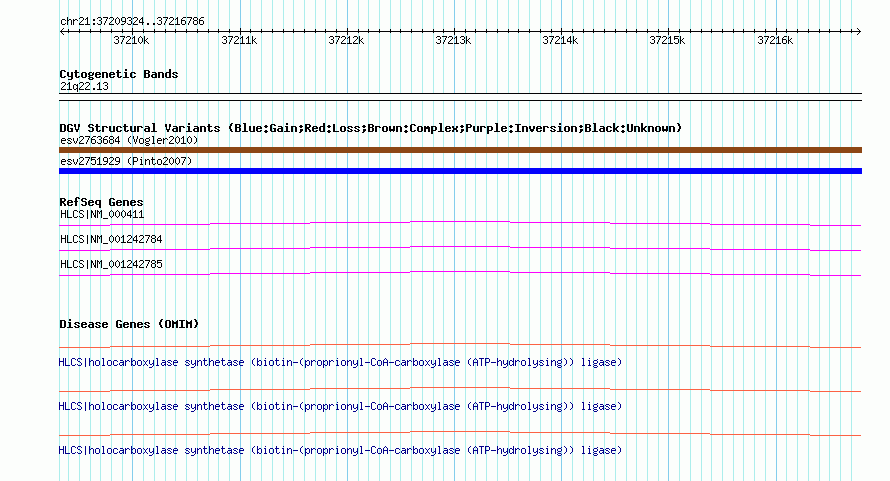Click the third HLCS holocarboxylase synthetase OMIM link
Image resolution: width=890 pixels, height=481 pixels.
pos(340,450)
